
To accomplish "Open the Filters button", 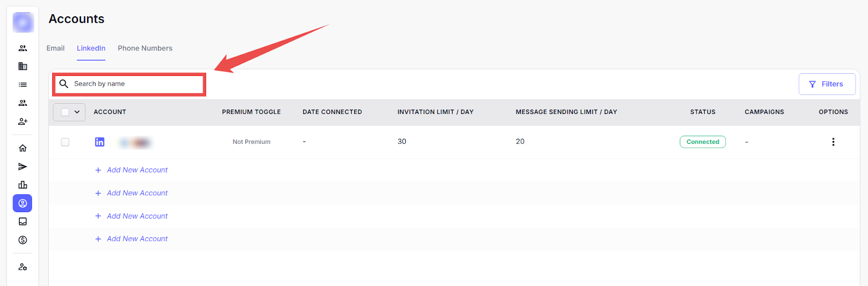I will [x=827, y=84].
